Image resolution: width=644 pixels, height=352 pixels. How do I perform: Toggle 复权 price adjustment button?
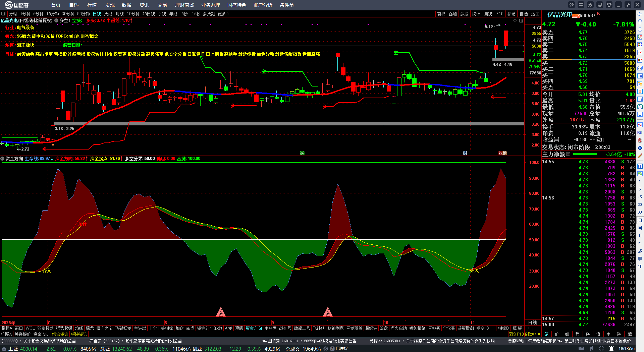point(441,14)
